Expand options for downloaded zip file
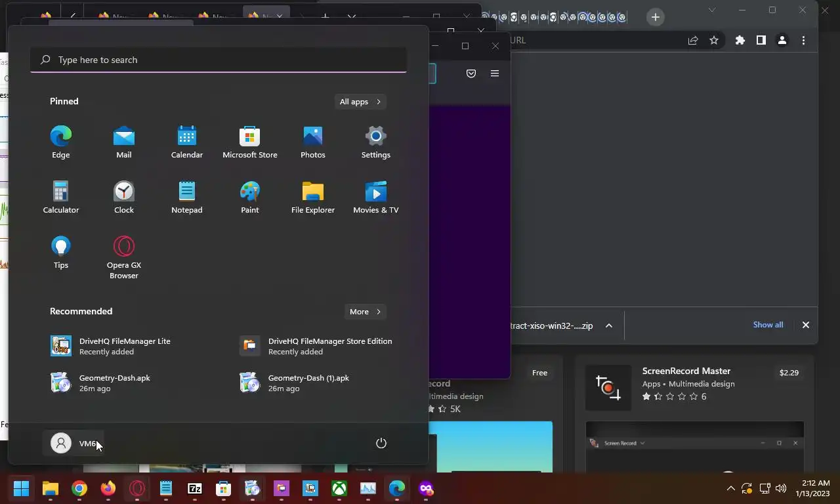This screenshot has width=840, height=504. point(609,325)
